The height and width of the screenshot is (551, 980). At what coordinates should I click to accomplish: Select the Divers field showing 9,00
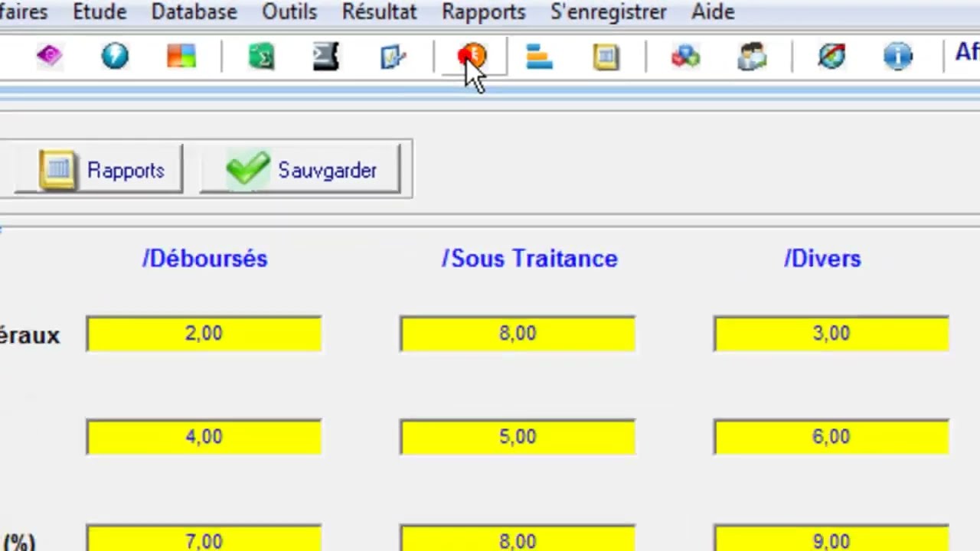click(x=831, y=538)
